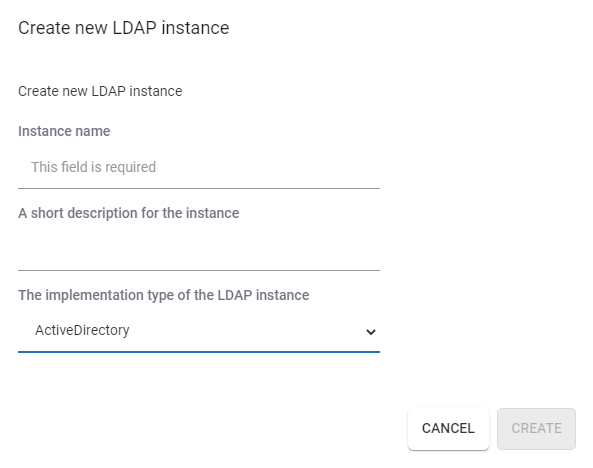593x468 pixels.
Task: Submit the new LDAP instance with Create
Action: [x=536, y=429]
